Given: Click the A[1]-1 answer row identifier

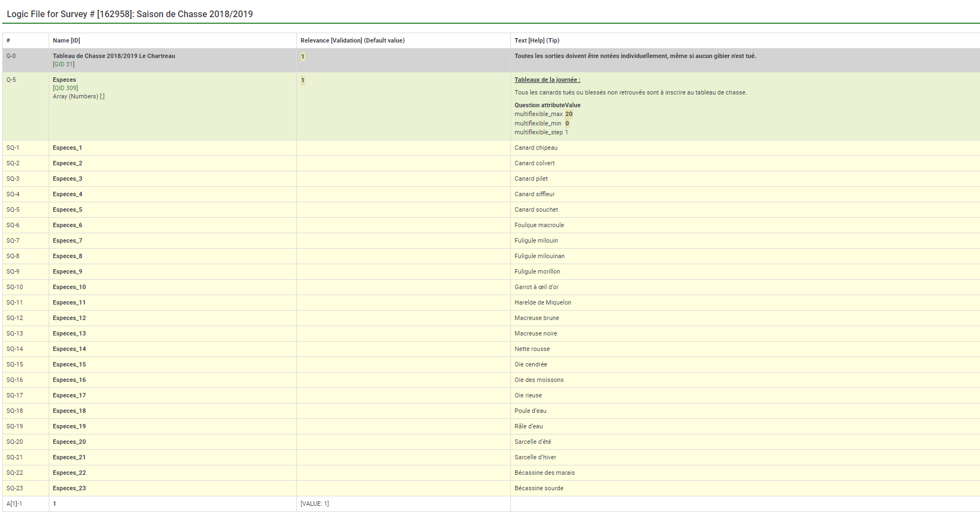Looking at the screenshot, I should point(14,504).
